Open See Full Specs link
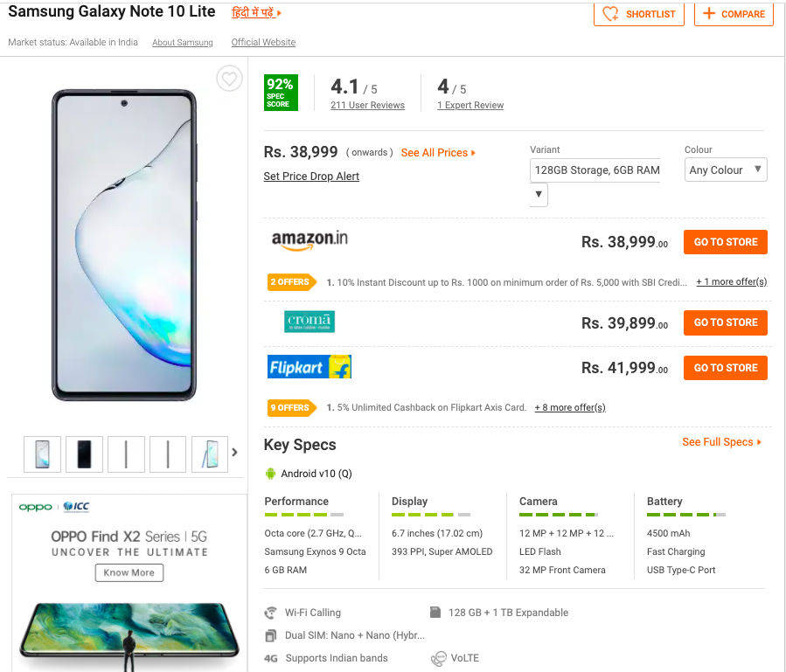 tap(721, 442)
